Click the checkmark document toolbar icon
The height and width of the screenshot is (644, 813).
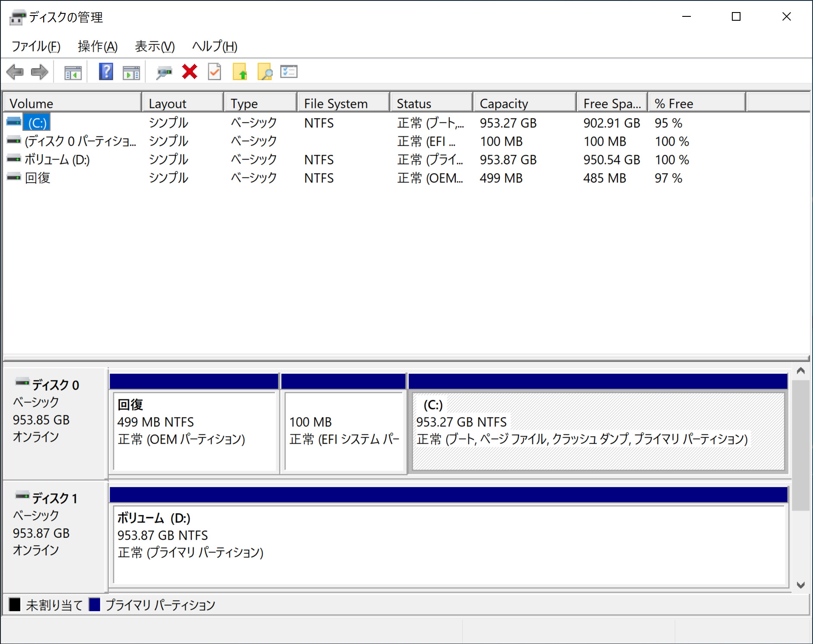[x=214, y=72]
